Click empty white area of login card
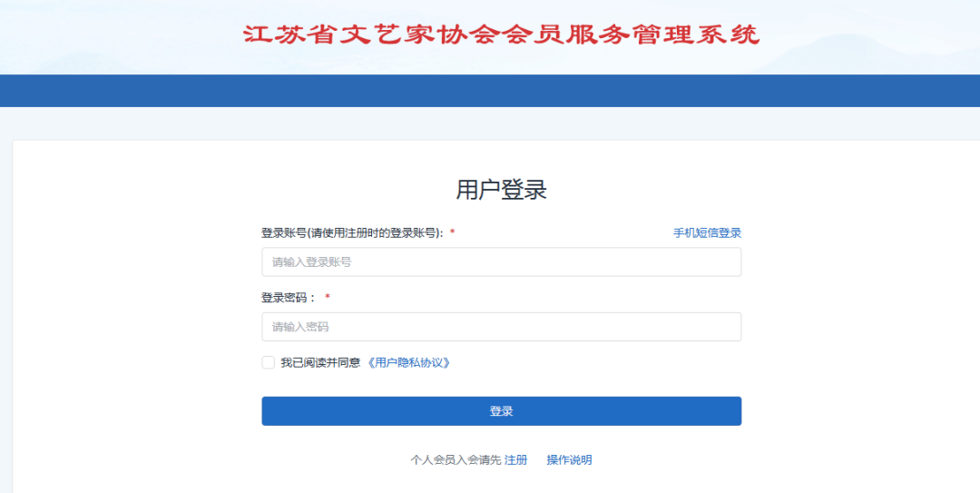 click(136, 318)
